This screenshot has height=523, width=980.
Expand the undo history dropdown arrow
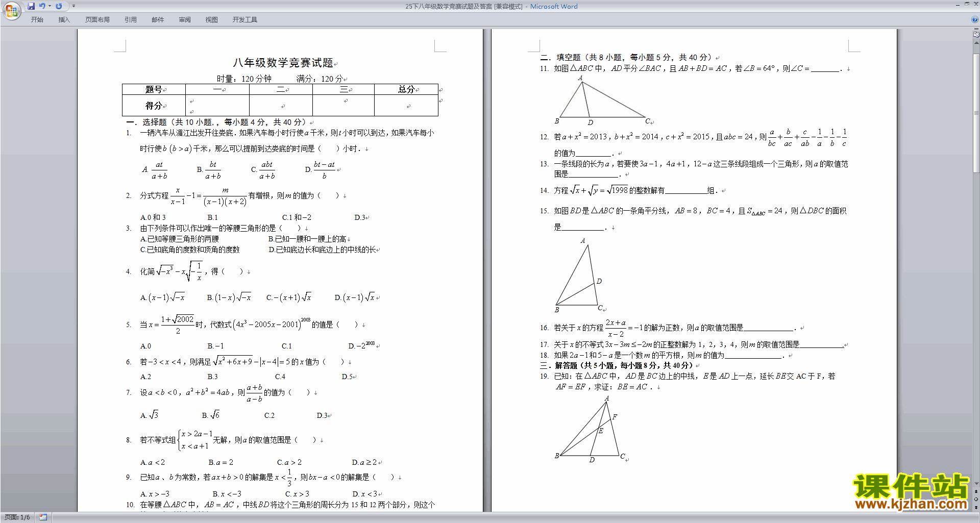(50, 6)
